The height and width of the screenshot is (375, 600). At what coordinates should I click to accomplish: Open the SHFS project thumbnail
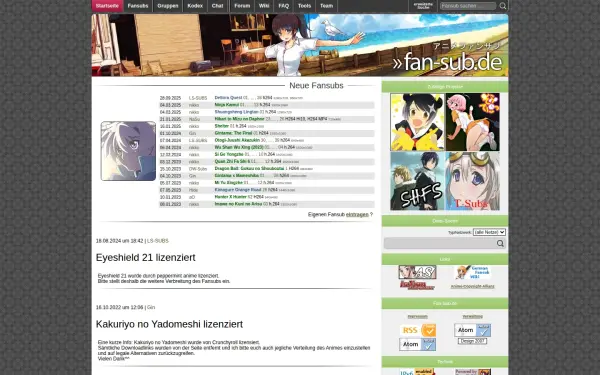pos(417,181)
